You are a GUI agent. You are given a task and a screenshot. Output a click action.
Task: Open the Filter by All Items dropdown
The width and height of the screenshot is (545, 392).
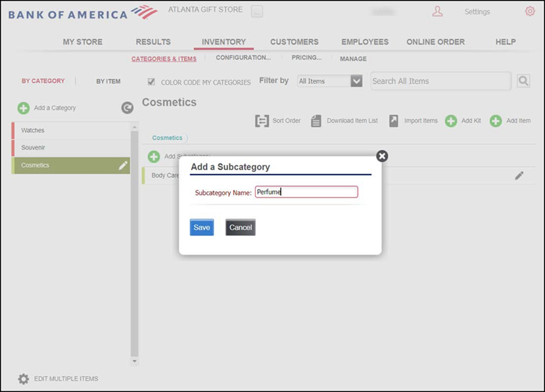pyautogui.click(x=356, y=81)
